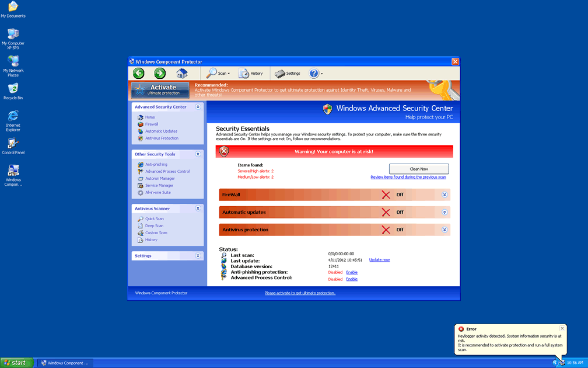Expand the Settings sidebar panel
The height and width of the screenshot is (368, 588).
coord(198,256)
